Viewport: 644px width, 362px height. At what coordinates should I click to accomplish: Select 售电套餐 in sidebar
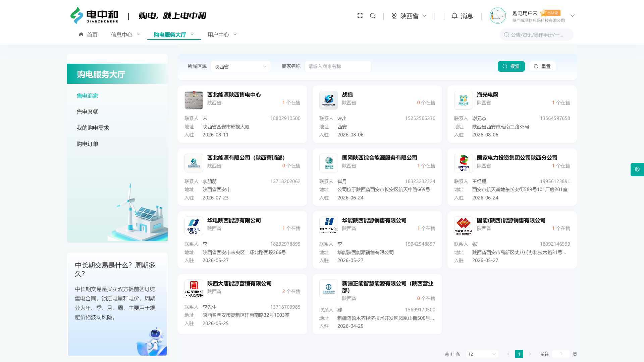tap(88, 112)
